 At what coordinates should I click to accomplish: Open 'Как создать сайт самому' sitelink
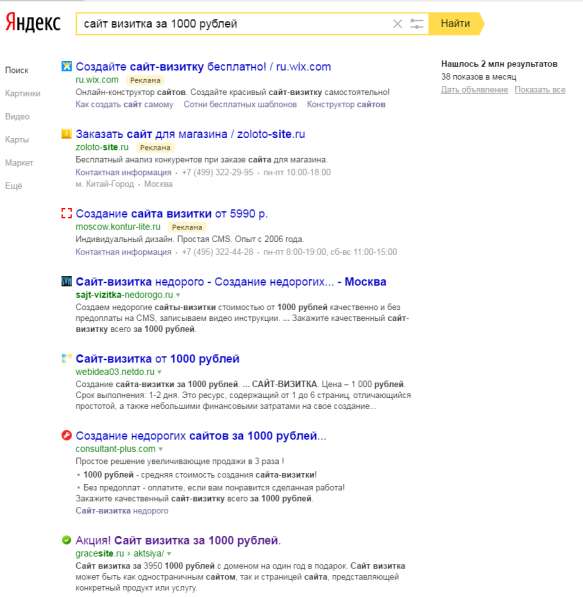pos(124,104)
